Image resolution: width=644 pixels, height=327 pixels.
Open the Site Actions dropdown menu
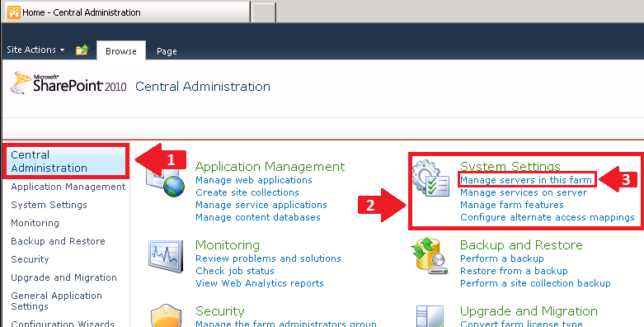click(x=35, y=50)
